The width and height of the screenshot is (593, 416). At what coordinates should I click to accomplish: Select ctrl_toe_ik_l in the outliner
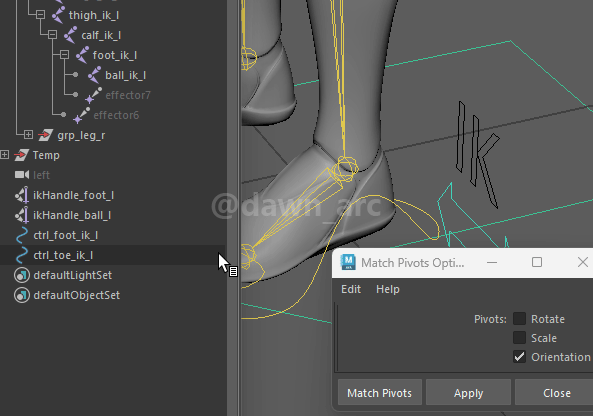[x=63, y=255]
